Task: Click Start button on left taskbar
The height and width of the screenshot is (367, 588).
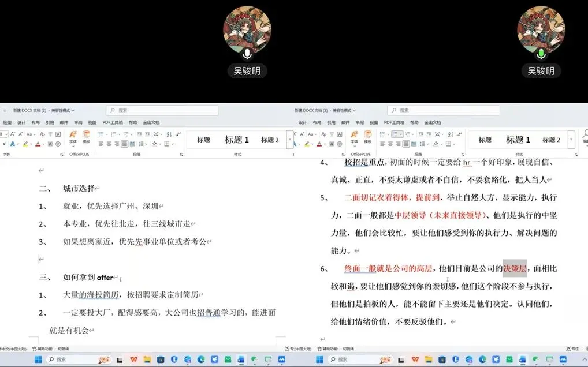Action: (38, 359)
